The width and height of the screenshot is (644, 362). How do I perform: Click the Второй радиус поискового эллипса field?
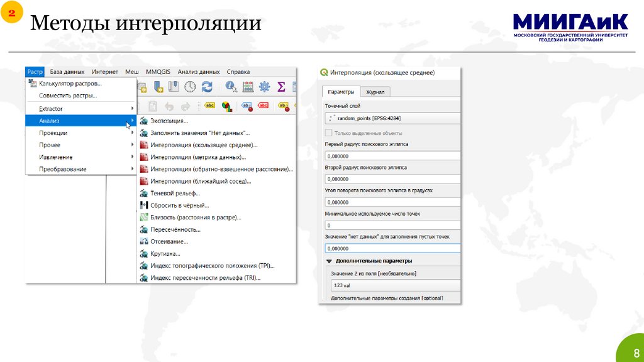tap(392, 179)
